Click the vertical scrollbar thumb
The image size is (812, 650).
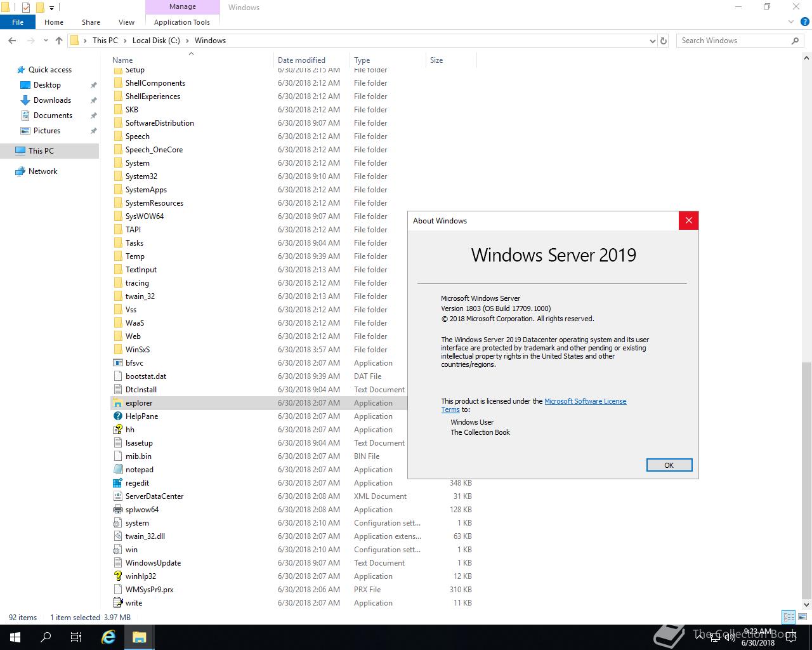(806, 480)
